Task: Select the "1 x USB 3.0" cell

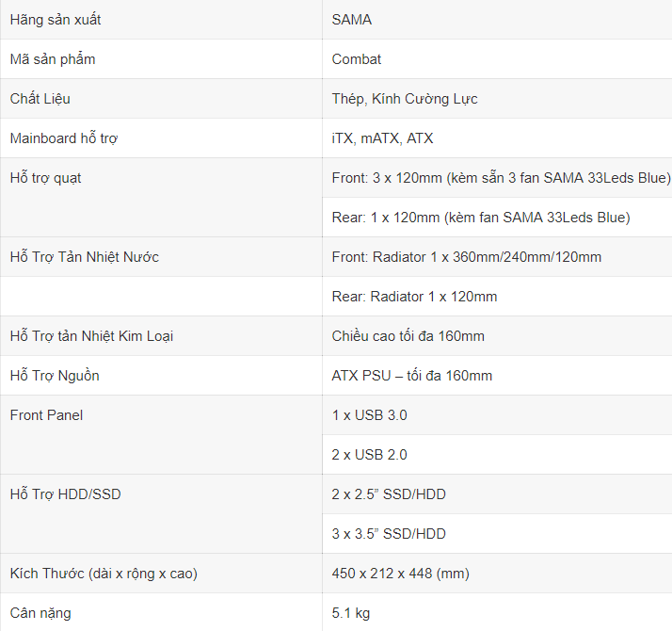Action: 370,415
